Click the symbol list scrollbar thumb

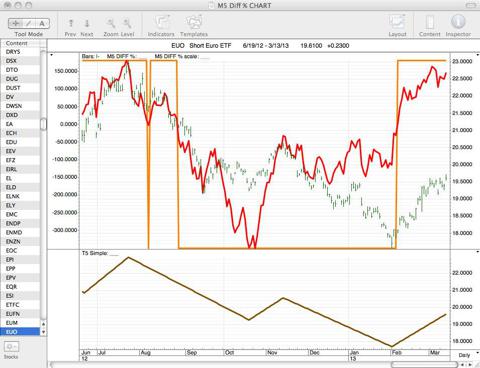pyautogui.click(x=43, y=124)
